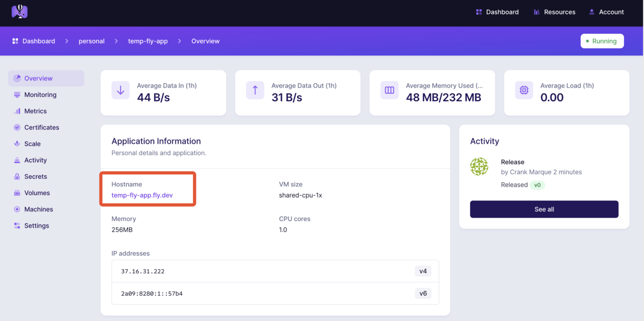Click Dashboard in the top navigation
The width and height of the screenshot is (644, 321).
[497, 12]
